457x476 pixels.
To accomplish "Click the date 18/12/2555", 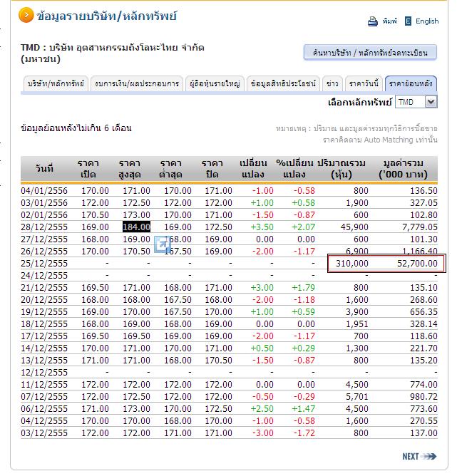I will coord(44,324).
